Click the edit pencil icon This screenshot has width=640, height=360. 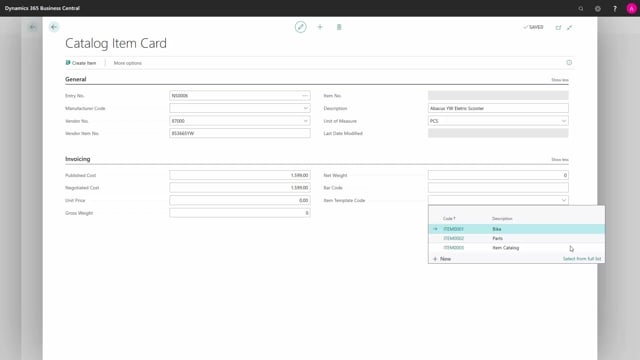click(300, 27)
